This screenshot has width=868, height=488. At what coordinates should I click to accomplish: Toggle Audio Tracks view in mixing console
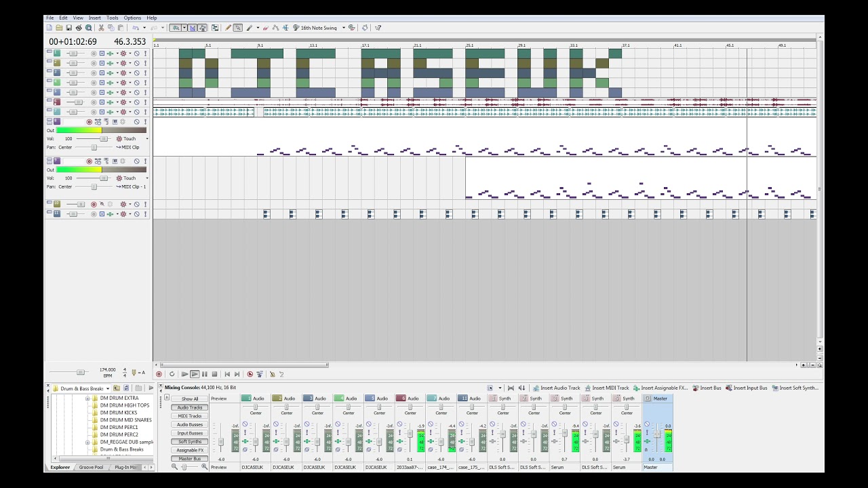(190, 407)
